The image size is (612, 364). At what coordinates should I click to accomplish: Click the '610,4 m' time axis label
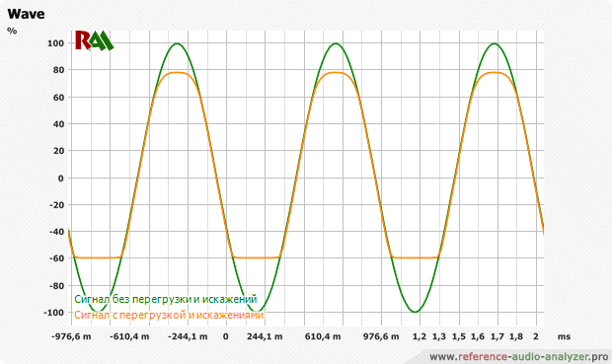click(x=323, y=336)
